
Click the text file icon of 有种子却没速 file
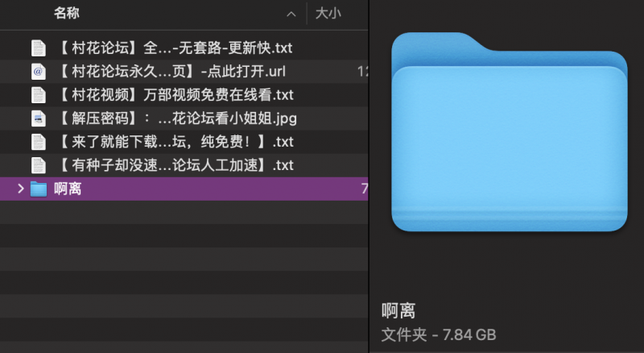click(38, 166)
